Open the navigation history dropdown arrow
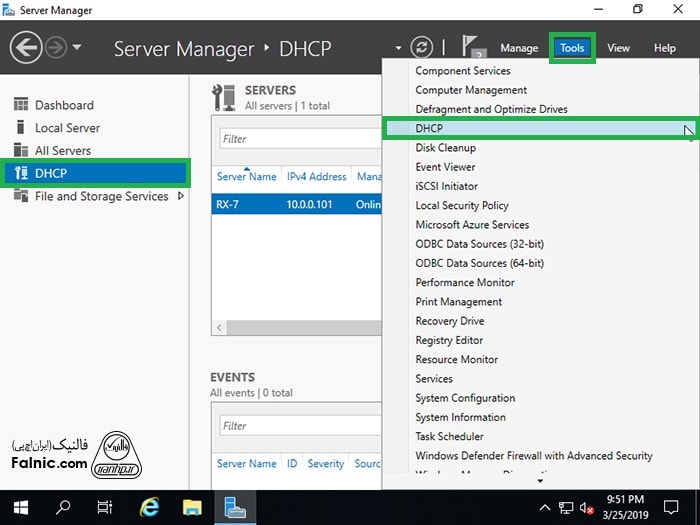Viewport: 700px width, 525px height. (x=77, y=47)
